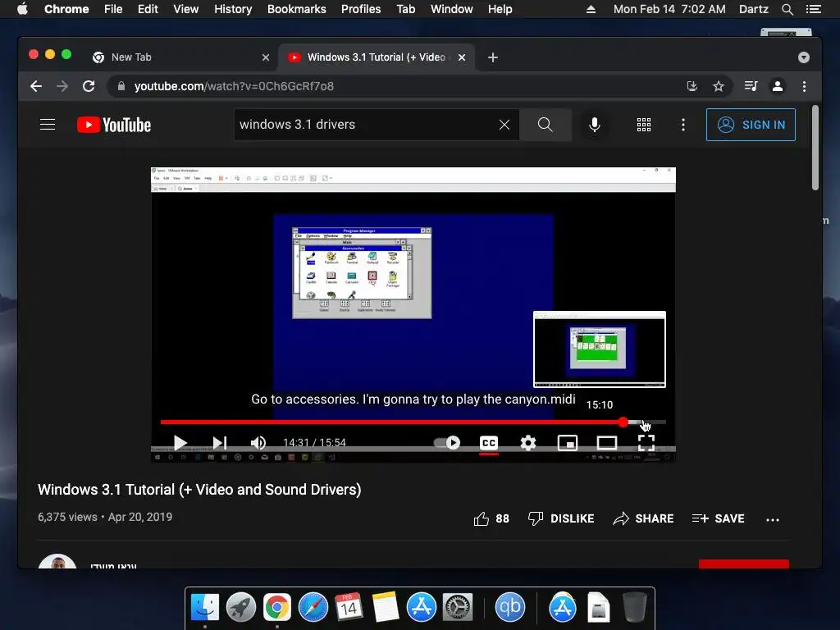Open Finder from the Dock
The height and width of the screenshot is (630, 840).
point(205,607)
